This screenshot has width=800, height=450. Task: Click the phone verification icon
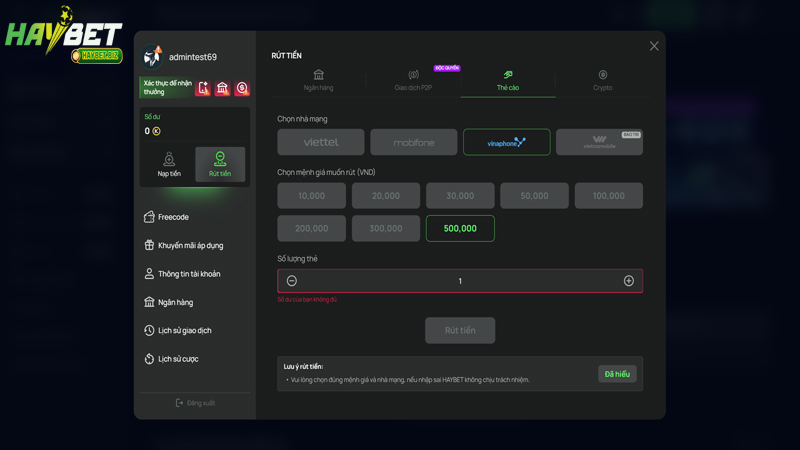(x=203, y=88)
